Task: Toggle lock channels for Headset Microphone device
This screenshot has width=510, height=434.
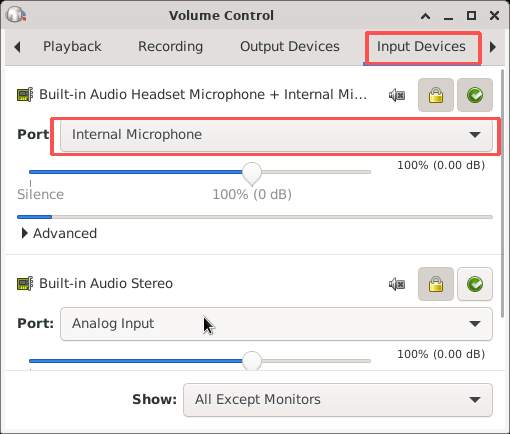Action: (x=436, y=95)
